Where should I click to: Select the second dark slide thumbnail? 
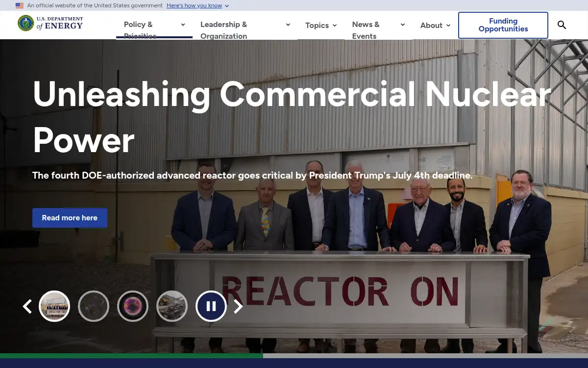[x=94, y=306]
